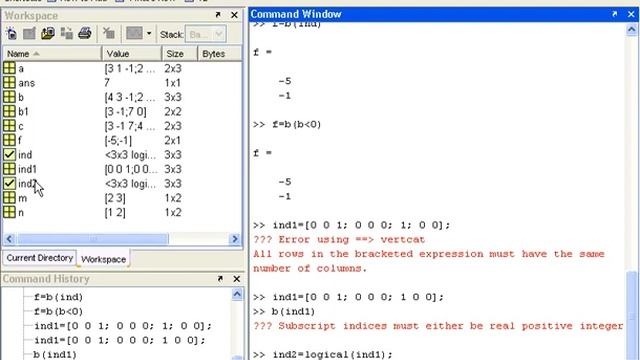
Task: Switch to the Workspace tab
Action: pyautogui.click(x=104, y=259)
